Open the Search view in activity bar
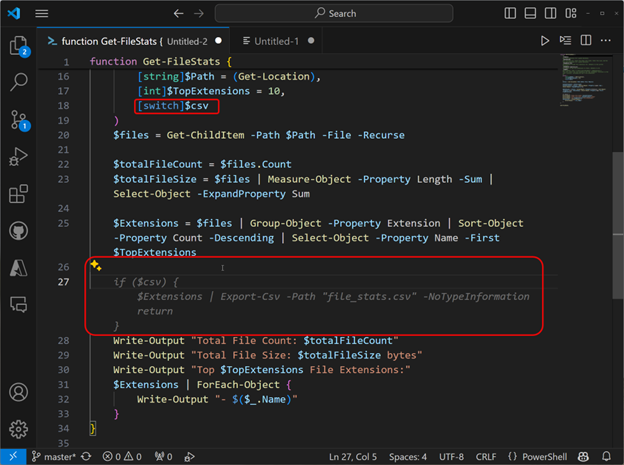The image size is (624, 465). [18, 82]
